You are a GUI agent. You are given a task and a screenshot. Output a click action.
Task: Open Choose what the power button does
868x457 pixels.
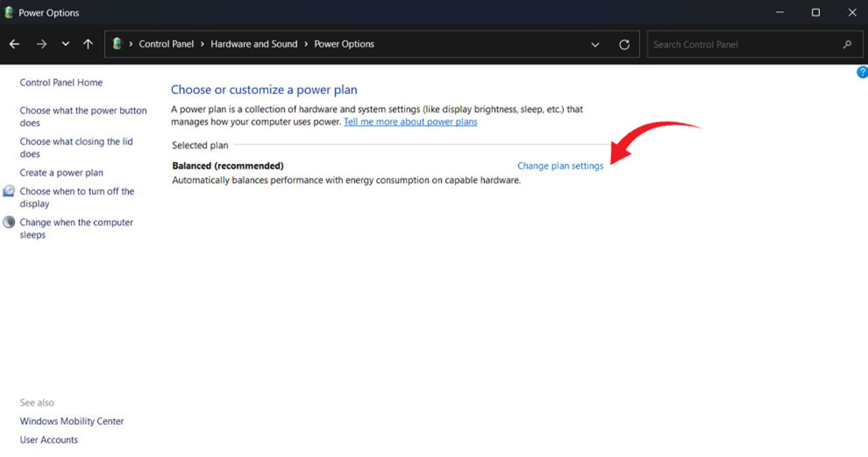point(83,116)
